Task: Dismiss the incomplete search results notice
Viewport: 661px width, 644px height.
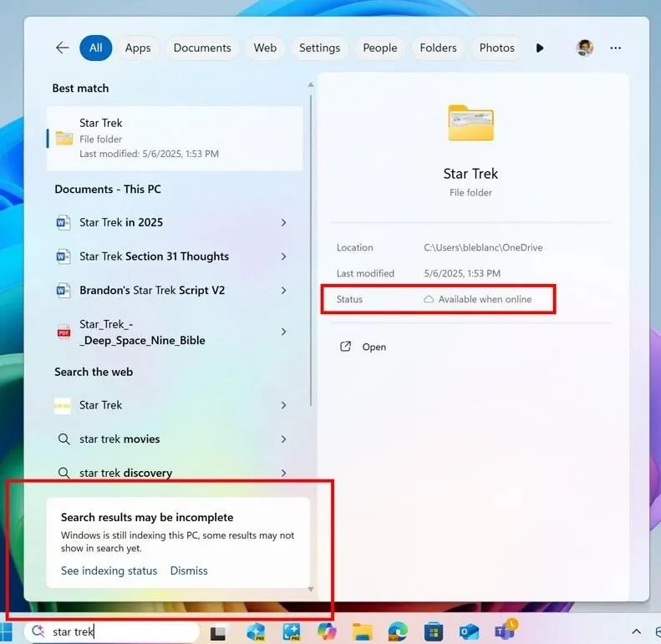Action: [x=189, y=570]
